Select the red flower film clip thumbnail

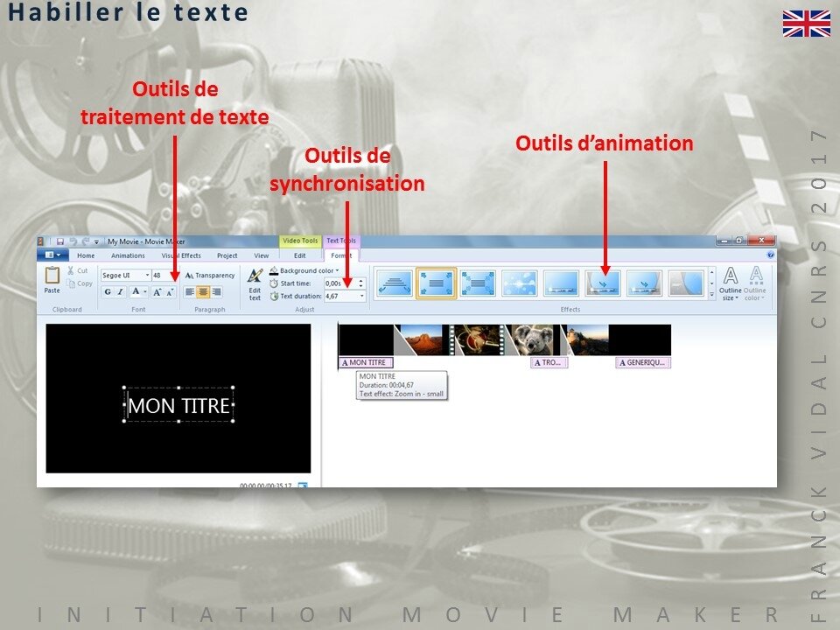[x=477, y=339]
